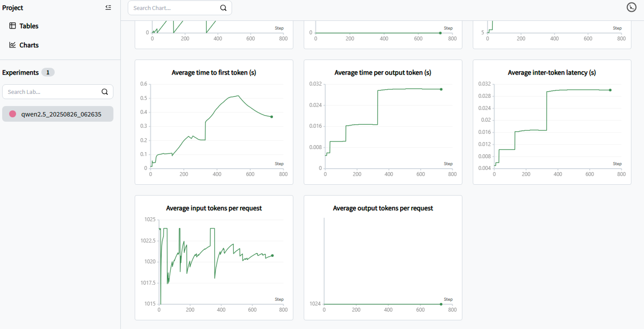
Task: Click the Tables grid icon
Action: [13, 26]
